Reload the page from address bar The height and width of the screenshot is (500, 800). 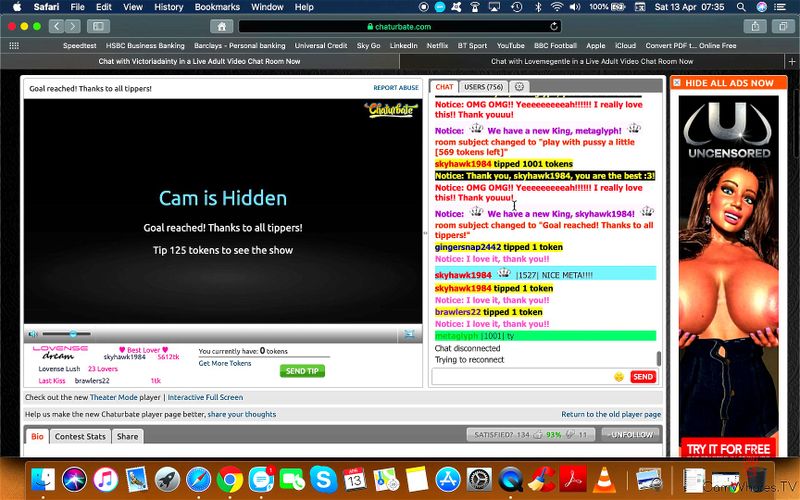coord(554,26)
